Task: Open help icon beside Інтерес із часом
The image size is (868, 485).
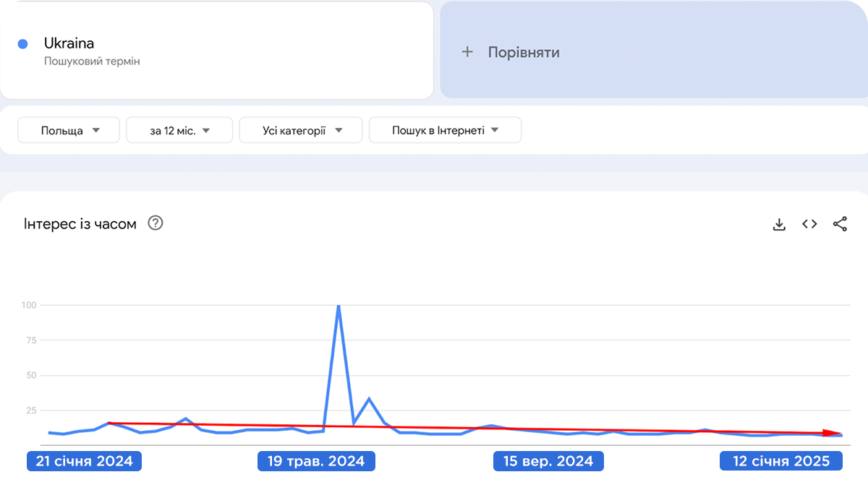Action: tap(156, 223)
